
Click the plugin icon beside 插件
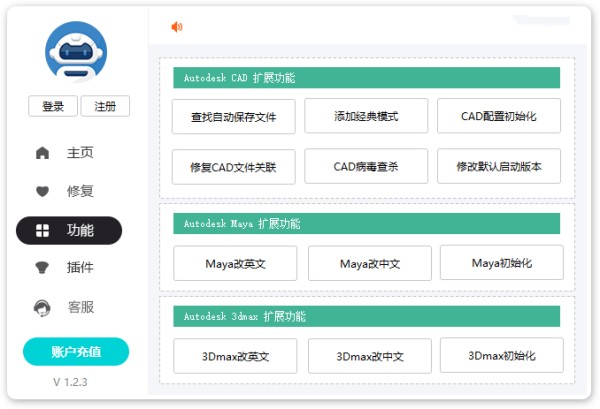[x=42, y=268]
